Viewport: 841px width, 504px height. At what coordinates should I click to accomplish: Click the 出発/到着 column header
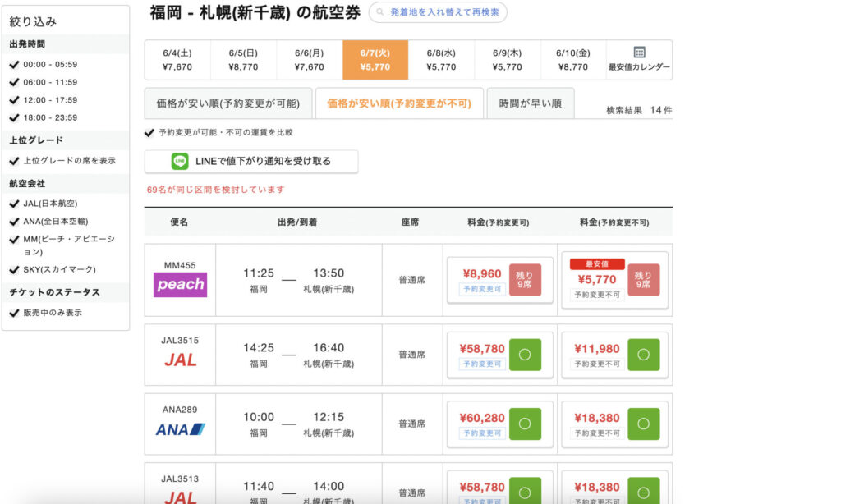(297, 222)
